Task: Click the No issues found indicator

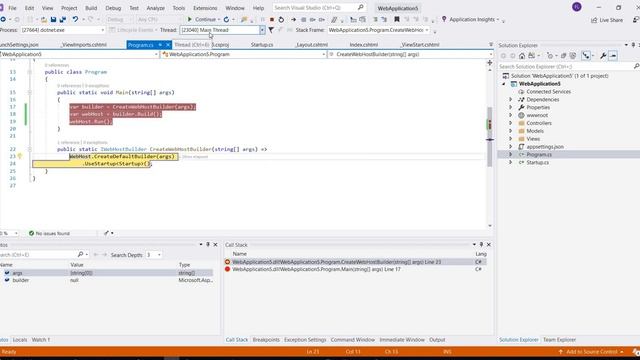Action: (49, 233)
